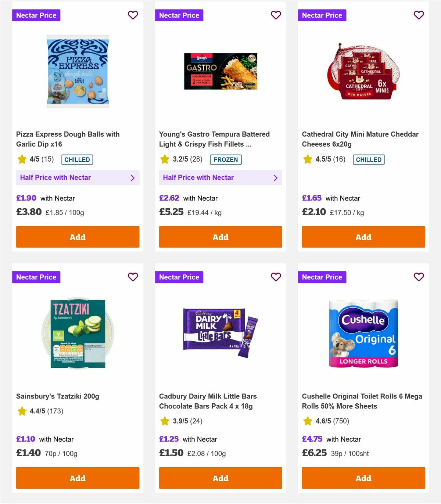Click the chevron on the Dough Balls offer banner
Viewport: 441px width, 504px height.
click(133, 177)
